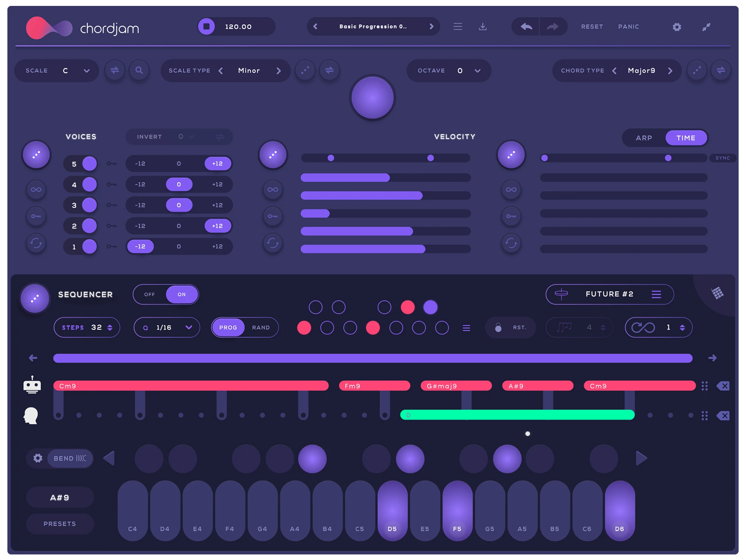This screenshot has height=560, width=746.
Task: Click the scale search magnifier icon
Action: point(139,70)
